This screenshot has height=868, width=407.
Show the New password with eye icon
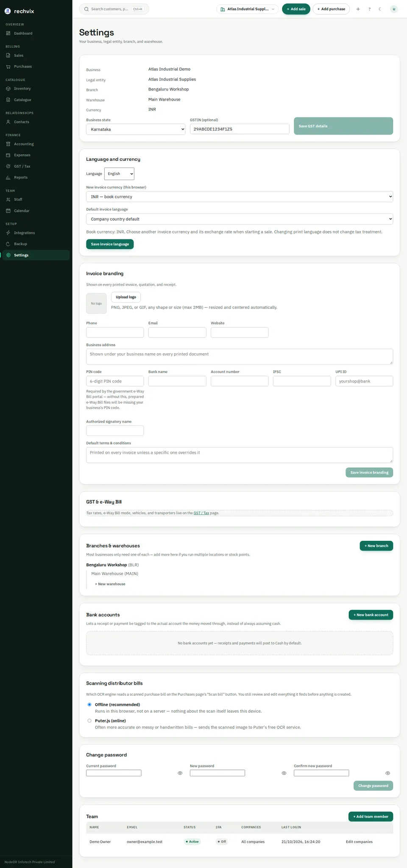284,773
